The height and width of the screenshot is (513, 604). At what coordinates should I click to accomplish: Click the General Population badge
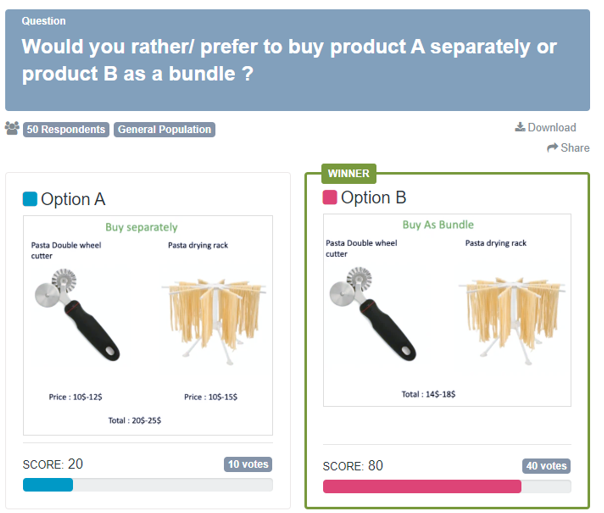pyautogui.click(x=164, y=130)
